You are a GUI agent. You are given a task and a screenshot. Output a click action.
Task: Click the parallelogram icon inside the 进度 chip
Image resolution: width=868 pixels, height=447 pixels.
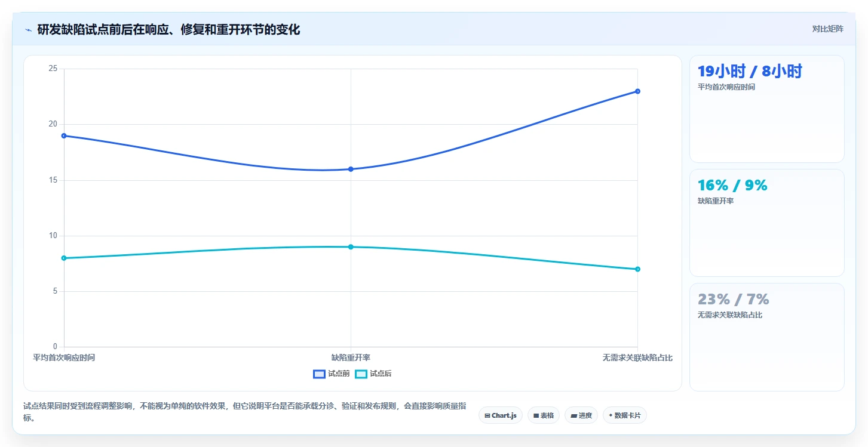(x=573, y=415)
